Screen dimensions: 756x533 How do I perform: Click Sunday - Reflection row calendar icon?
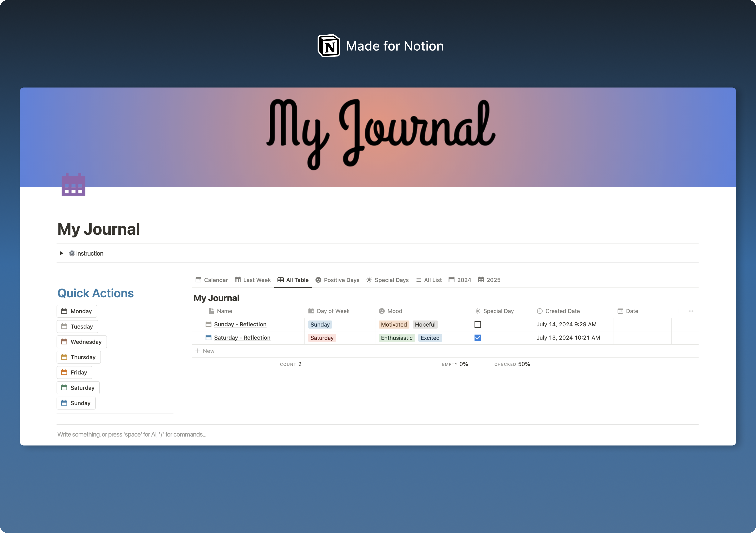tap(208, 324)
